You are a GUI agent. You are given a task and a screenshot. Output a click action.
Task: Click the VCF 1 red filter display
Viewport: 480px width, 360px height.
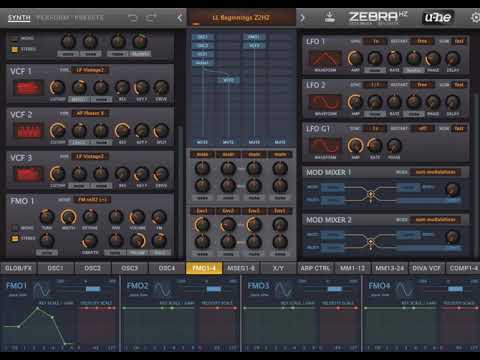pyautogui.click(x=28, y=88)
